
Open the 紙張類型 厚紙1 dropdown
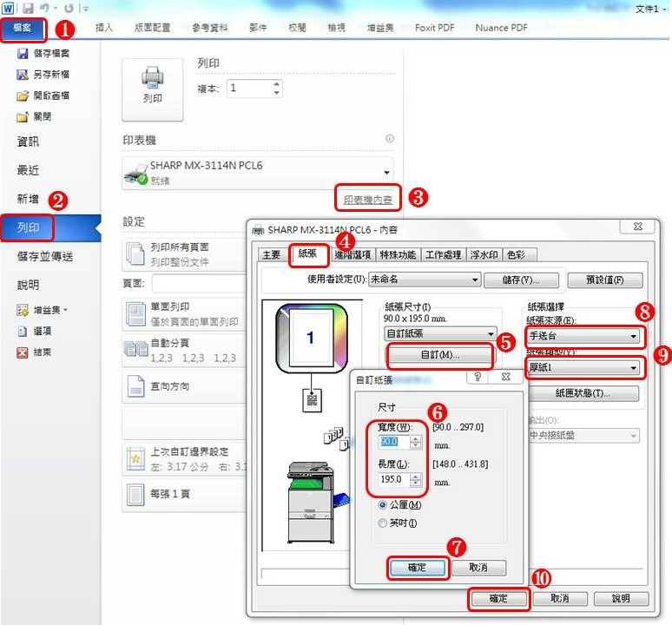pos(633,368)
